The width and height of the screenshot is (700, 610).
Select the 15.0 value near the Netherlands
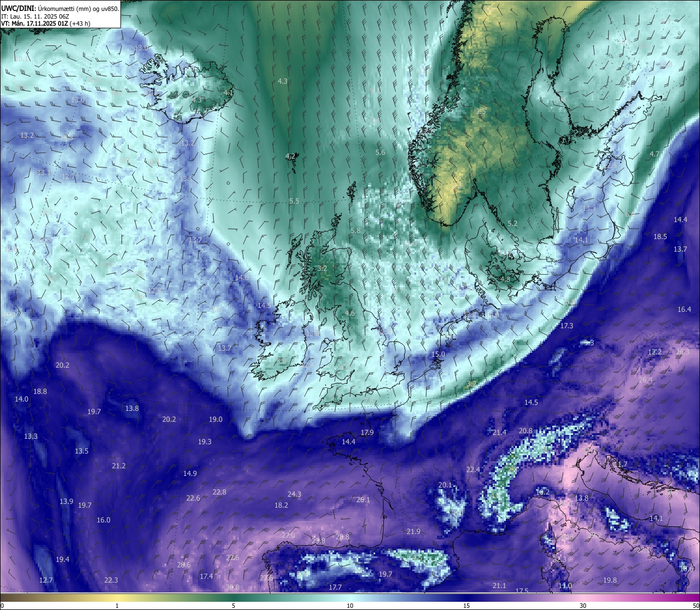click(x=439, y=354)
